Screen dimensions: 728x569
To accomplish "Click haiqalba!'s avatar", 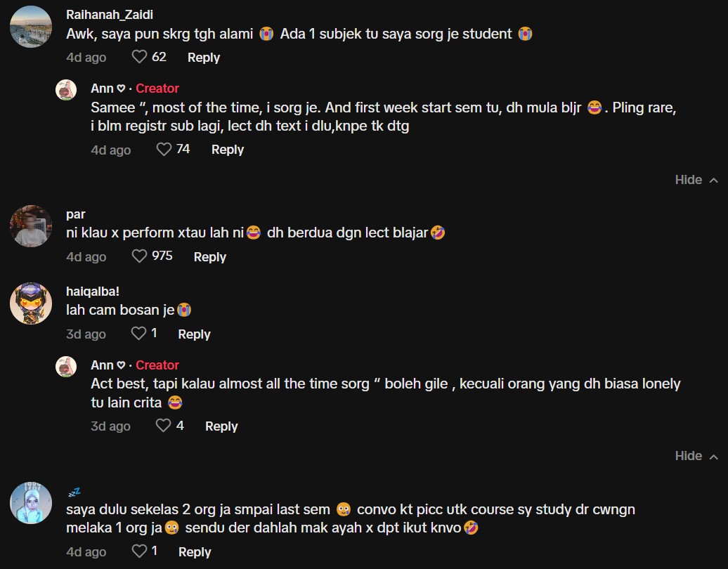I will [31, 303].
